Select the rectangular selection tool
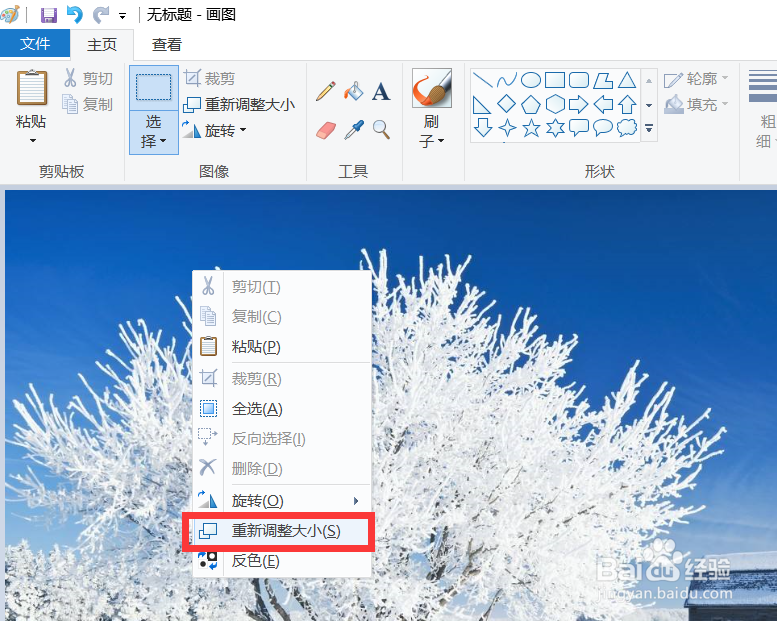 [154, 88]
